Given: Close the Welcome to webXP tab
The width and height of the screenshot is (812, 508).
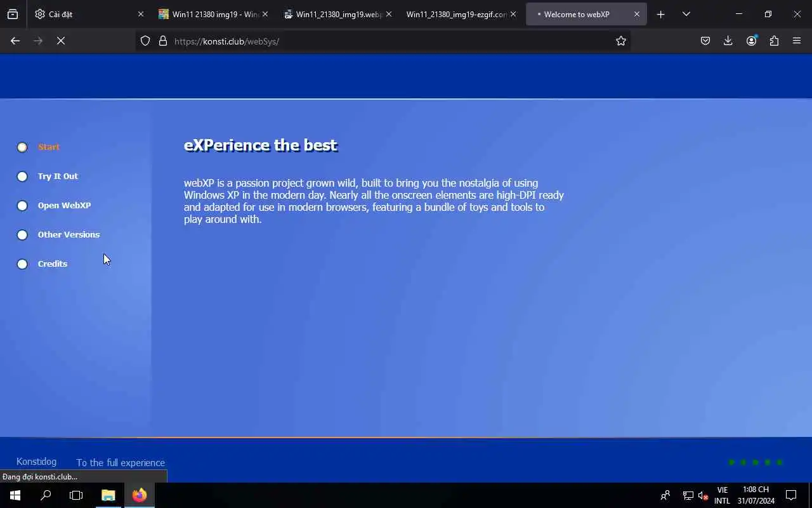Looking at the screenshot, I should (637, 14).
